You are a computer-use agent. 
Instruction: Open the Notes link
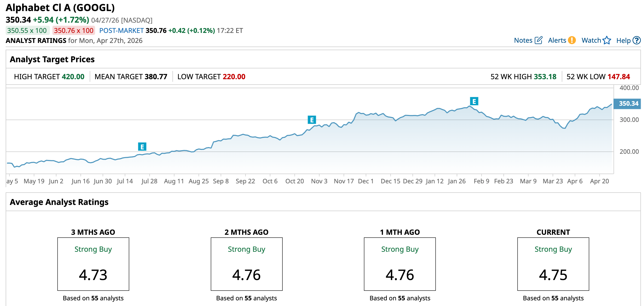pyautogui.click(x=523, y=40)
